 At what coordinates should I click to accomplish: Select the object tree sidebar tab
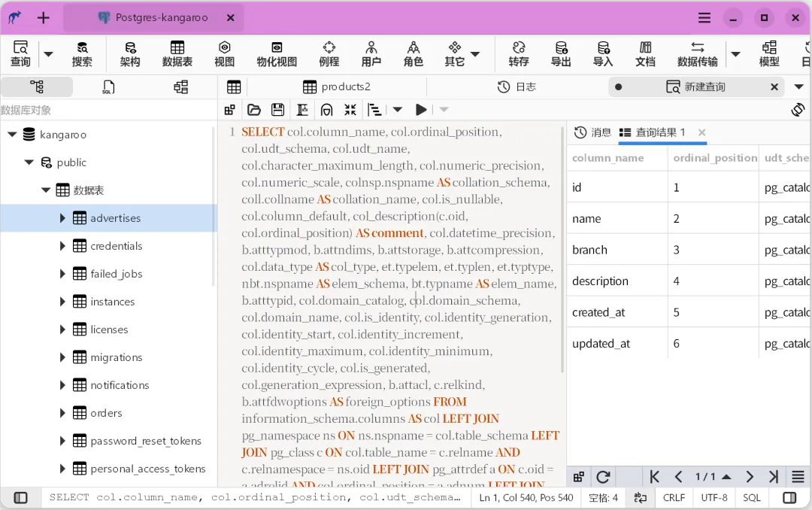point(37,87)
